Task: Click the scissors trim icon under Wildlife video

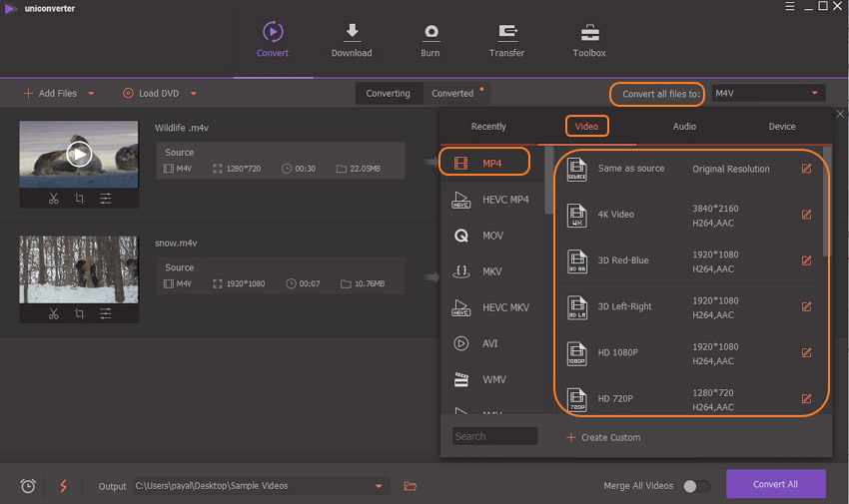Action: click(x=53, y=199)
